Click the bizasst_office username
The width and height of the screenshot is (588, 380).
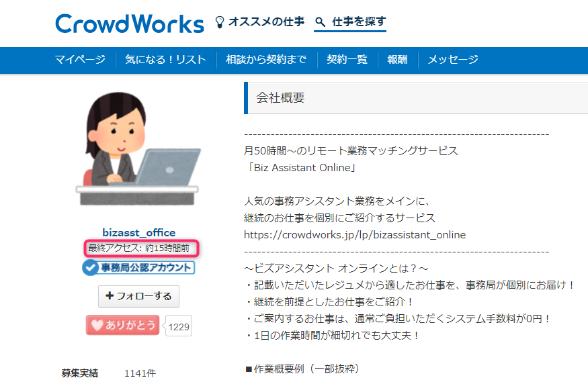click(x=138, y=232)
